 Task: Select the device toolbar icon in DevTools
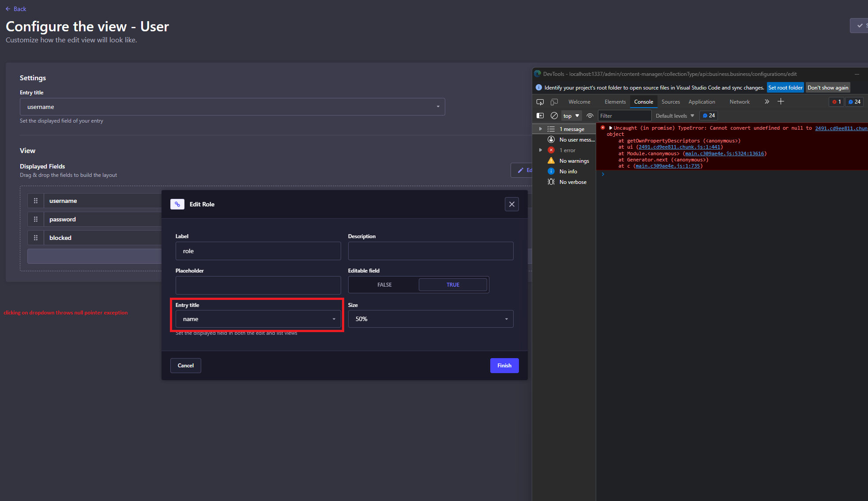[554, 102]
